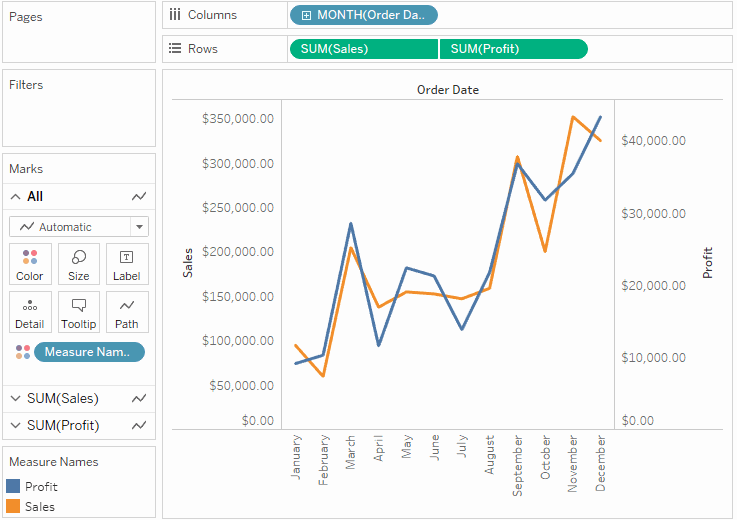This screenshot has width=737, height=520.
Task: Click the plus expand icon on MONTH pill
Action: pos(306,16)
